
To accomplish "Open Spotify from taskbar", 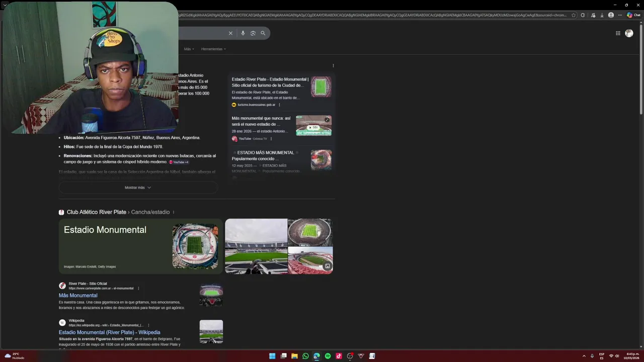I will (328, 356).
